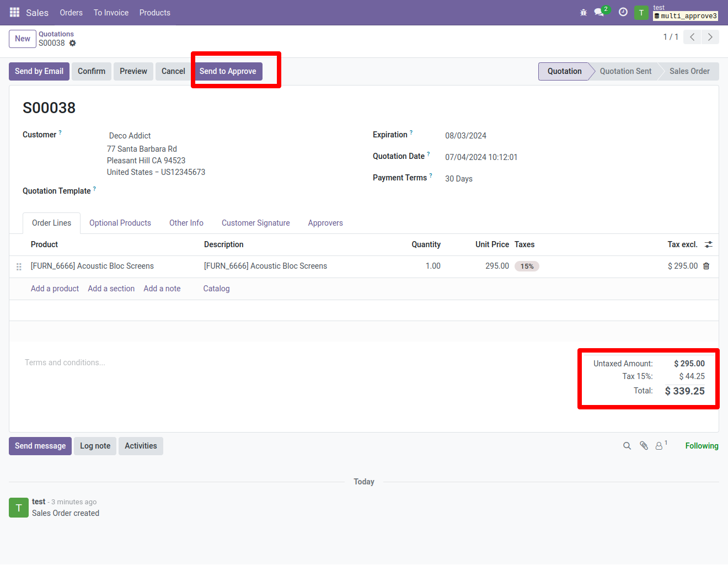
Task: Search messages with magnifier icon
Action: (627, 446)
